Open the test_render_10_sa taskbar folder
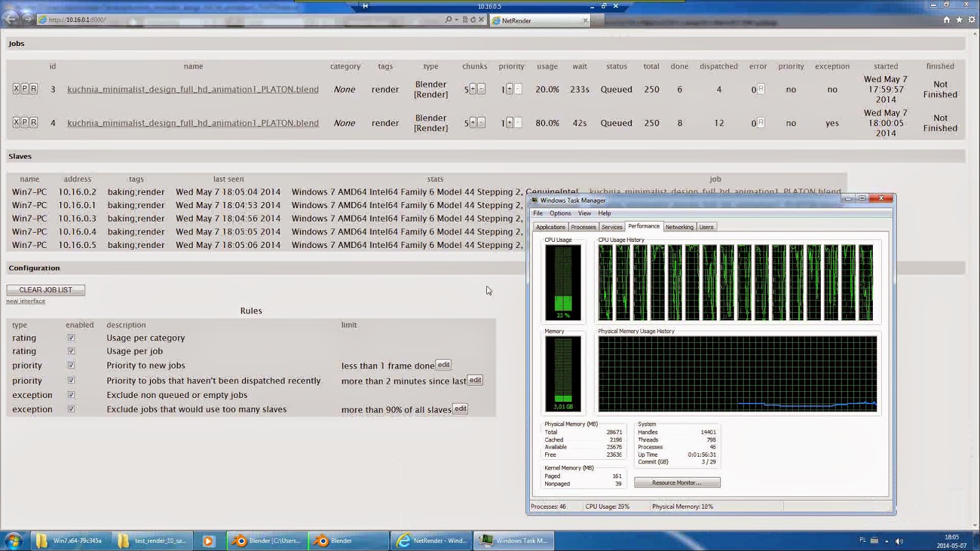Screen dimensions: 980x551 click(x=153, y=541)
